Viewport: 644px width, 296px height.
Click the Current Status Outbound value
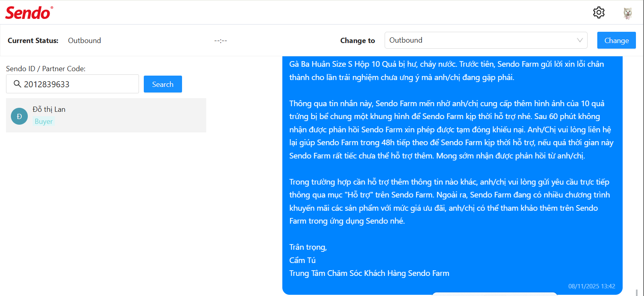pos(85,41)
